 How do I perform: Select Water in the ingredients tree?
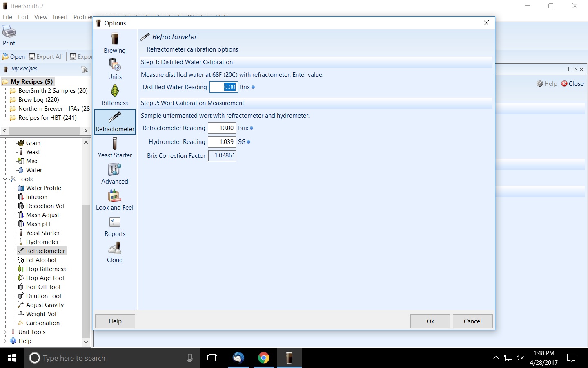(x=30, y=170)
